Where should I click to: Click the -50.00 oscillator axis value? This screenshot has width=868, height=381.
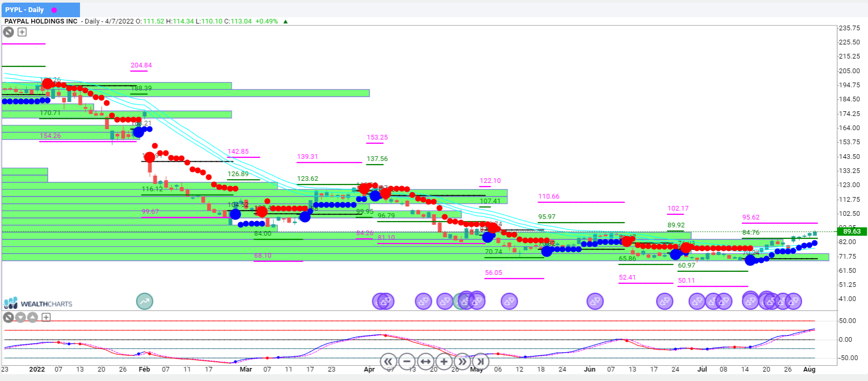point(848,358)
